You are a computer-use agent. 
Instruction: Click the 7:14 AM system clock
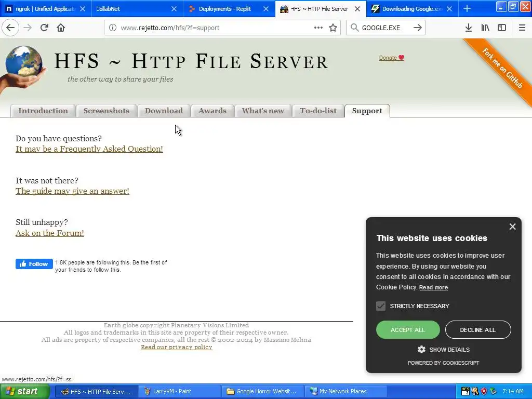(x=513, y=391)
